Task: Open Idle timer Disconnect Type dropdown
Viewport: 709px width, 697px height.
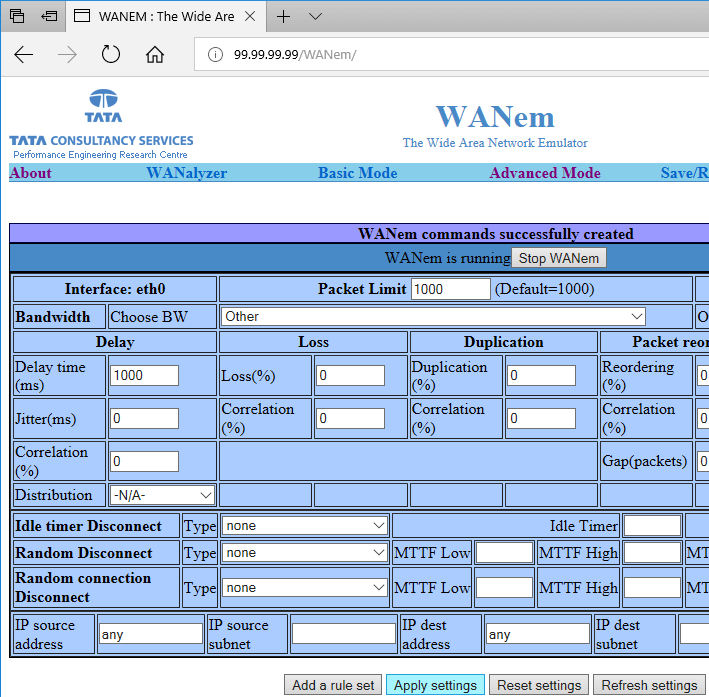Action: click(305, 526)
